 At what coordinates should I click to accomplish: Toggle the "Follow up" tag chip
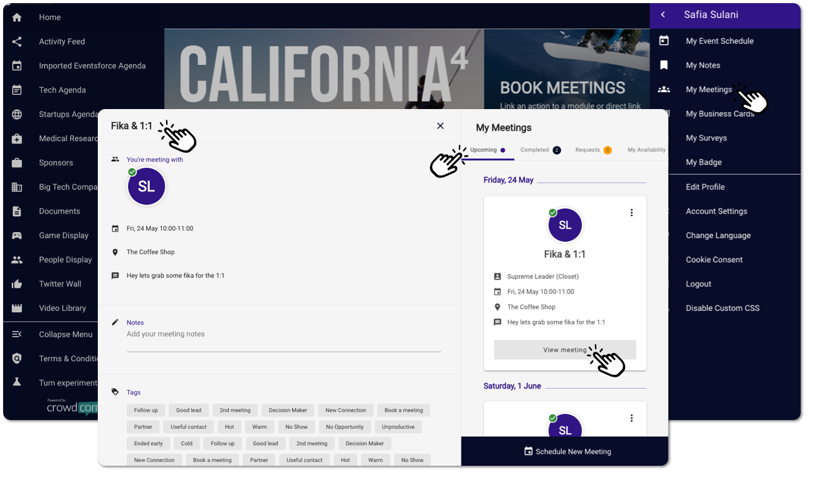(145, 411)
